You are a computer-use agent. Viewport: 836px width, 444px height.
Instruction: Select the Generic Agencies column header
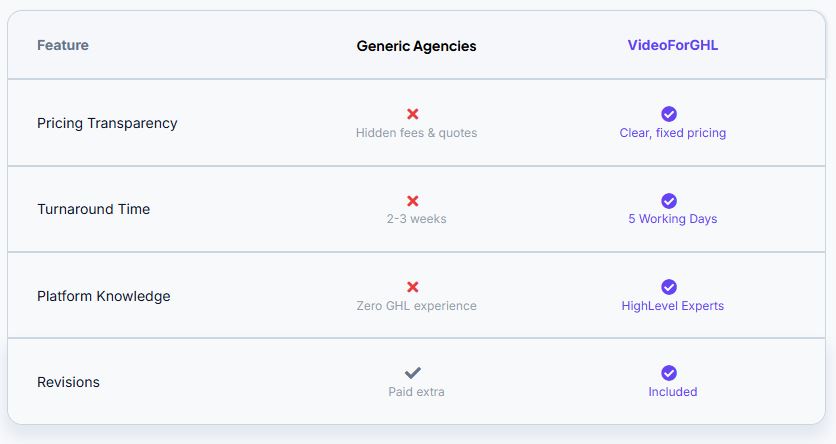(x=416, y=46)
